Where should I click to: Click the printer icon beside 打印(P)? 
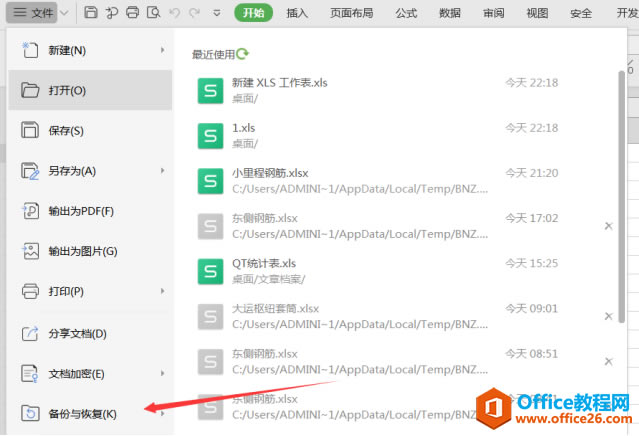(x=30, y=291)
